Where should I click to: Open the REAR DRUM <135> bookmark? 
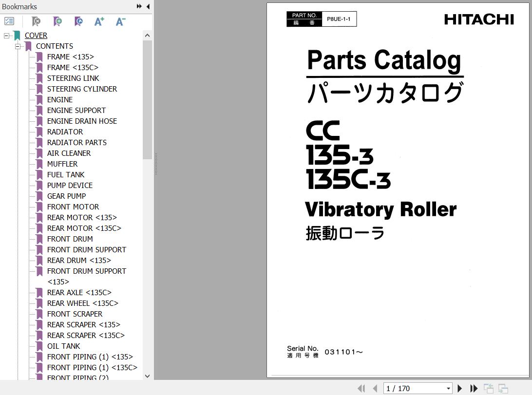tap(79, 261)
